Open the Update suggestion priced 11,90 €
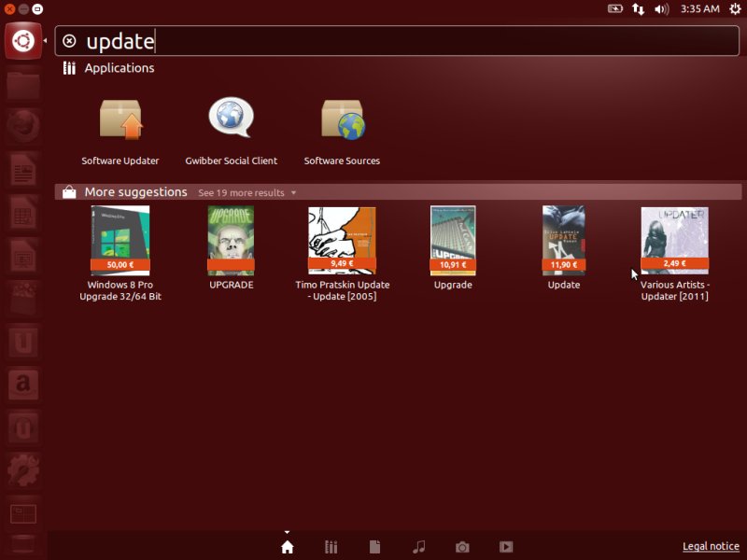The width and height of the screenshot is (747, 560). pos(564,247)
